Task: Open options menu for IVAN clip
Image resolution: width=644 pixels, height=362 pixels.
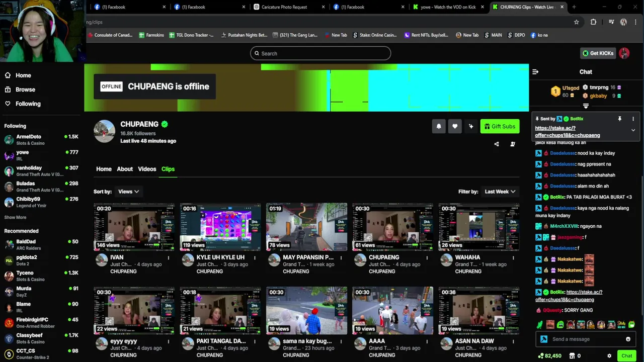Action: [169, 258]
